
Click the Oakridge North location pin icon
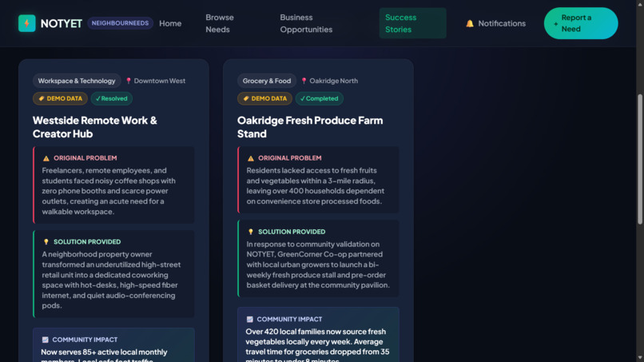(x=304, y=81)
